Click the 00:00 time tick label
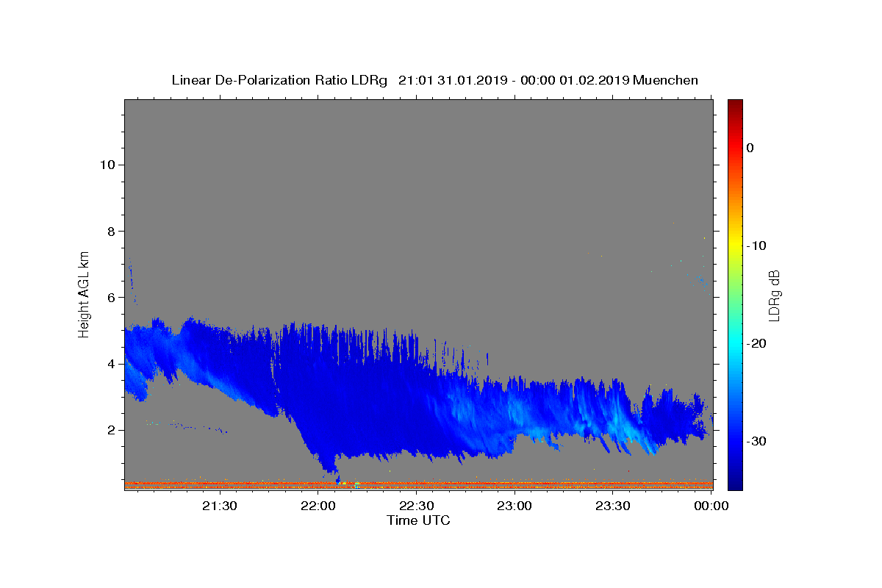The width and height of the screenshot is (882, 588). coord(711,506)
